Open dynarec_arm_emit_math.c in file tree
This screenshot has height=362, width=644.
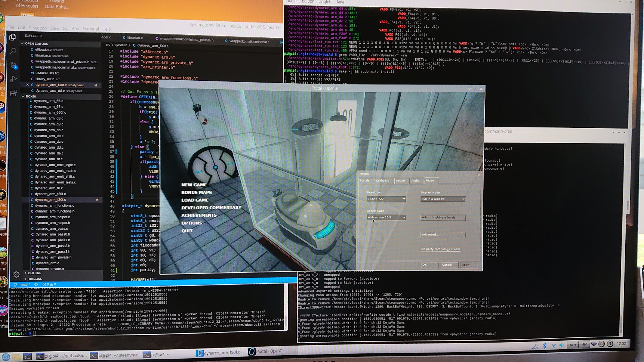pyautogui.click(x=55, y=171)
